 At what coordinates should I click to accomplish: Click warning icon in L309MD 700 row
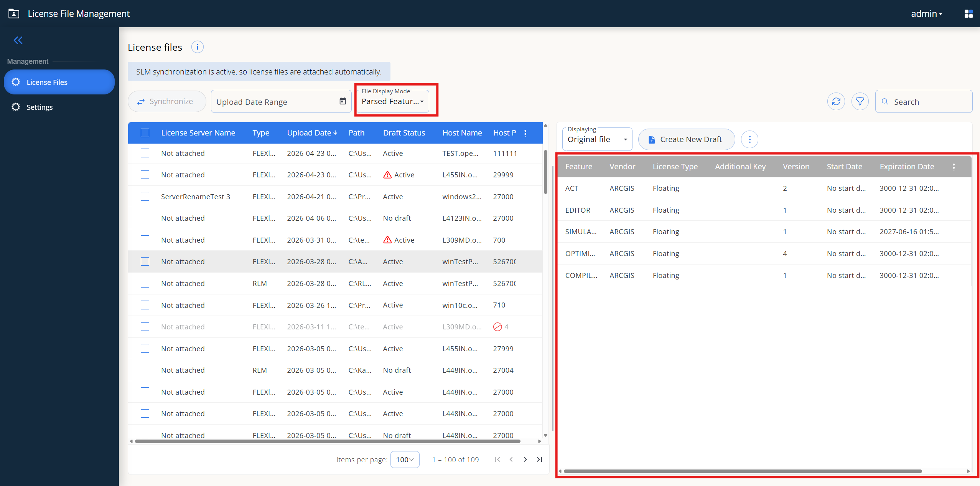pos(387,240)
